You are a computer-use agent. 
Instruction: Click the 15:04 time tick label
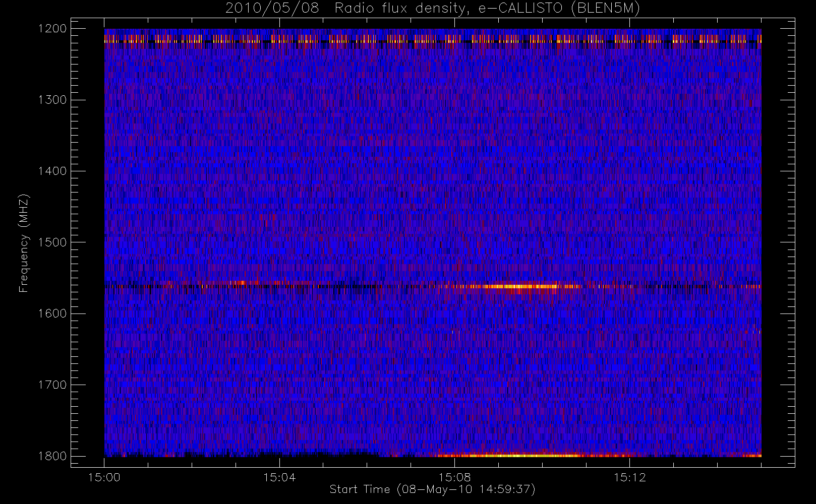(x=279, y=477)
